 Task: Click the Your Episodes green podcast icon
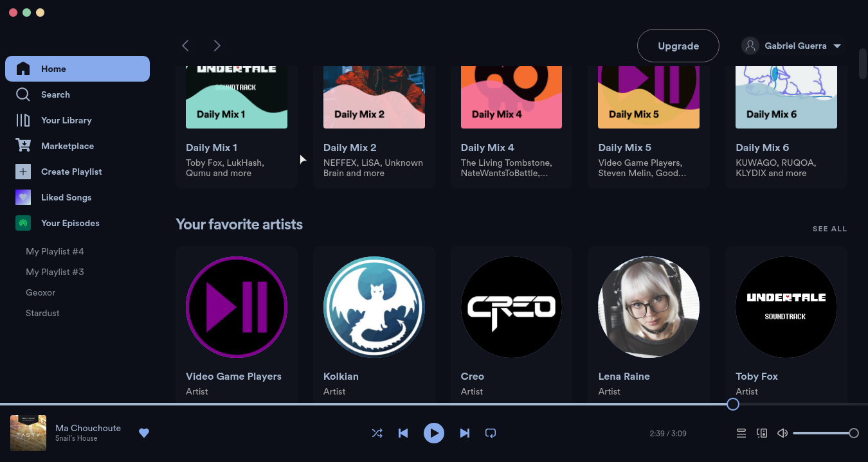click(x=23, y=223)
